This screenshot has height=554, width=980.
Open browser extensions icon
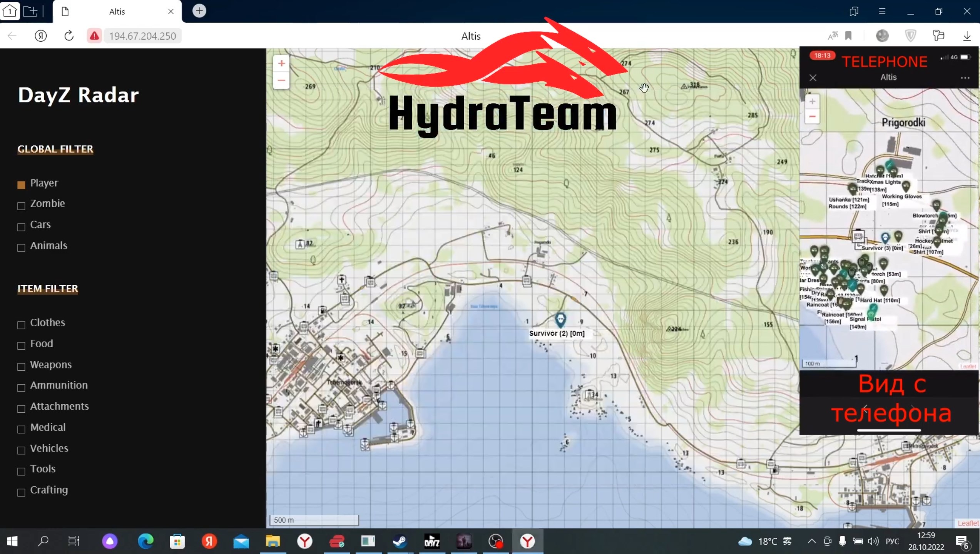pos(938,36)
